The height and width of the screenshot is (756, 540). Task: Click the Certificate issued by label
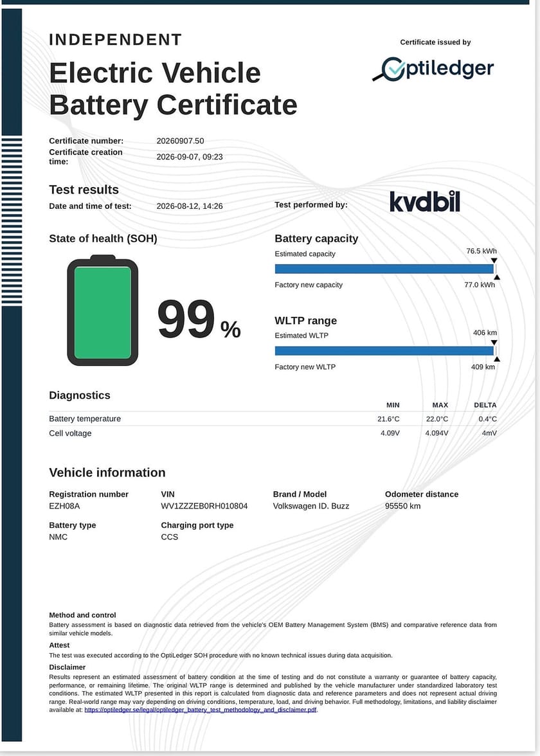(435, 42)
